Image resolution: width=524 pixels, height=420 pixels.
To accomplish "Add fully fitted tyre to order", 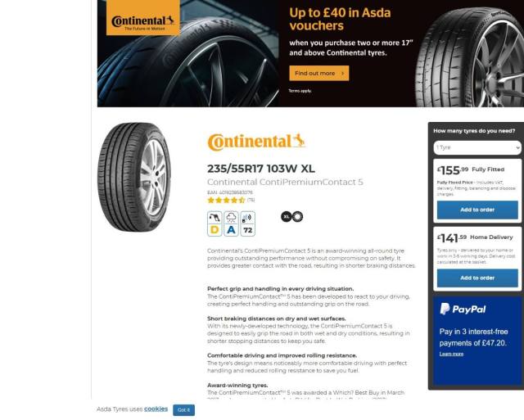I will pos(477,210).
